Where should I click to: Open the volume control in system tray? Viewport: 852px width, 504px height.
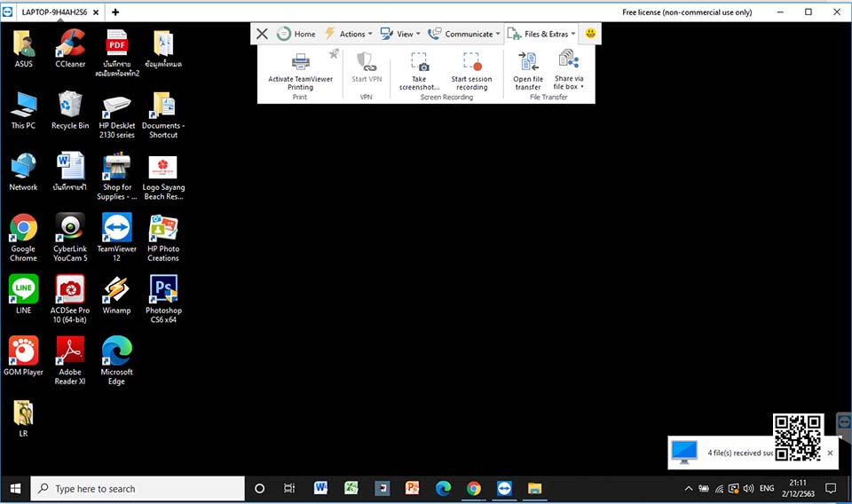(748, 489)
